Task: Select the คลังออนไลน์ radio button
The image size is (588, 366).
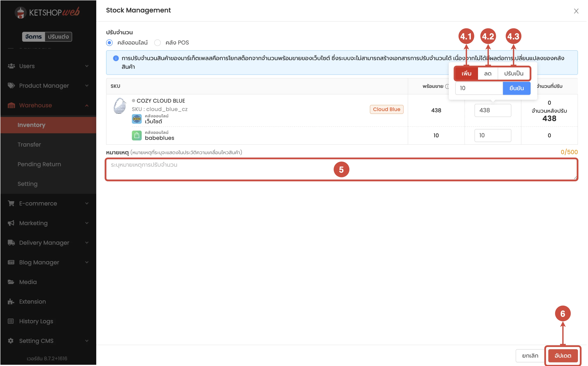Action: coord(110,43)
